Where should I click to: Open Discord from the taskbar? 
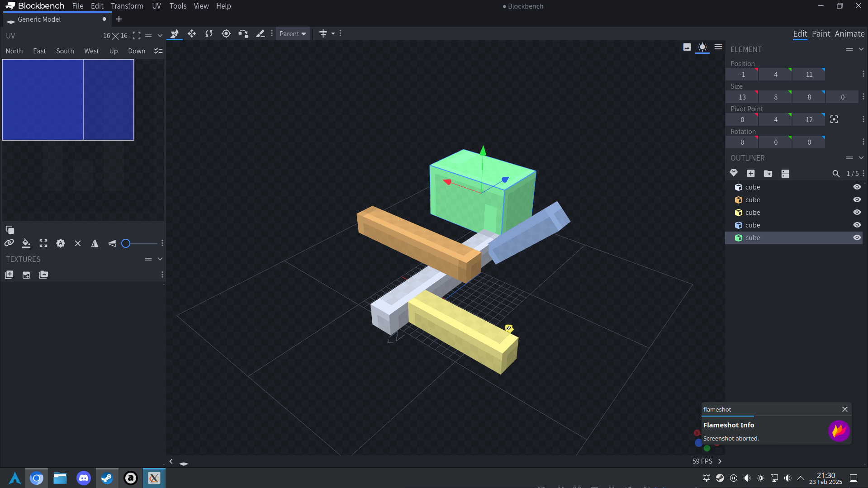[84, 478]
